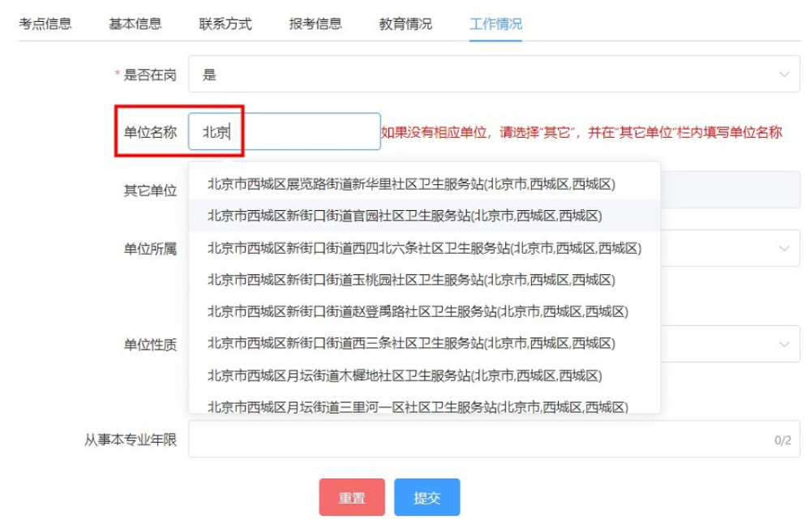Click the 工作情况 tab
Screen dimensions: 810x532
(496, 24)
